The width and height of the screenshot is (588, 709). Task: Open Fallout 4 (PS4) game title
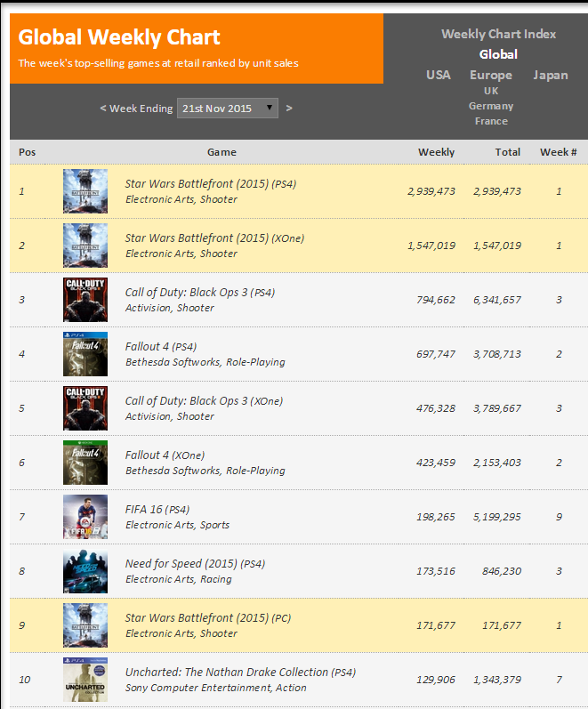[x=161, y=347]
